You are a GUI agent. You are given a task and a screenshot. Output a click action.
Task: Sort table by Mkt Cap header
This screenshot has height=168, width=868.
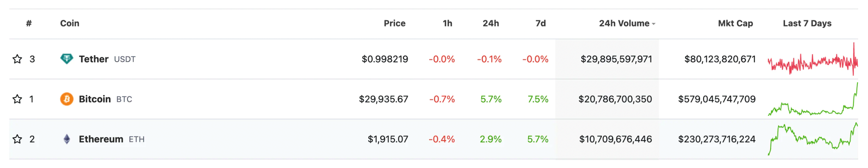(735, 23)
